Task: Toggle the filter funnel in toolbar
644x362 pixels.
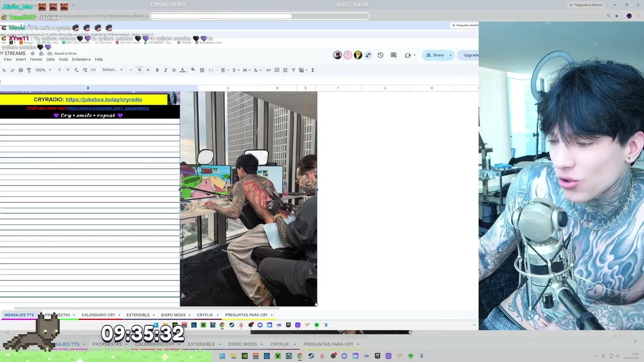Action: (x=293, y=70)
